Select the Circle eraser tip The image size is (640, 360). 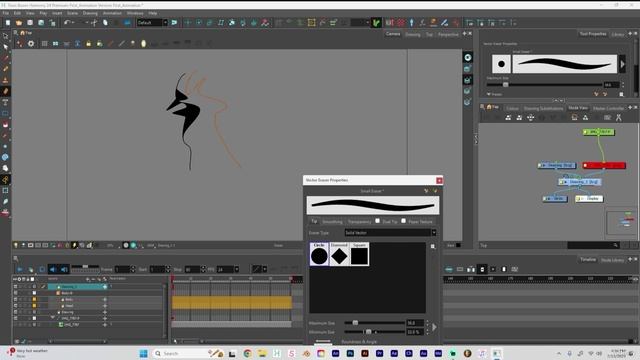coord(319,254)
